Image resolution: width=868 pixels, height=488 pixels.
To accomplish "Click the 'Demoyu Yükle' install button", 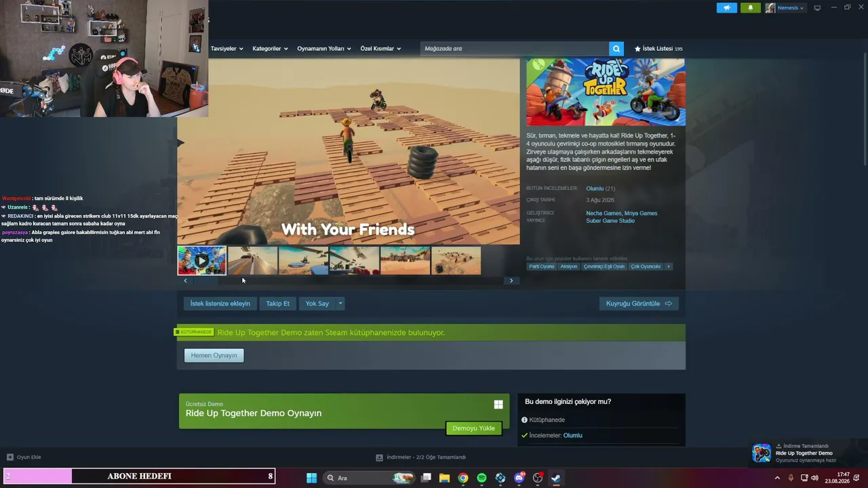I will pyautogui.click(x=473, y=428).
